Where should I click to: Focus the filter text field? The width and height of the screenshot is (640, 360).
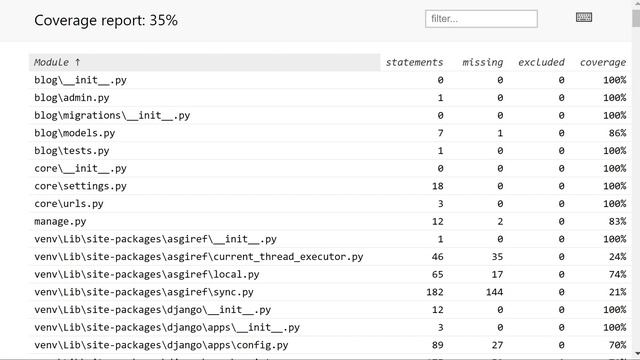point(481,19)
